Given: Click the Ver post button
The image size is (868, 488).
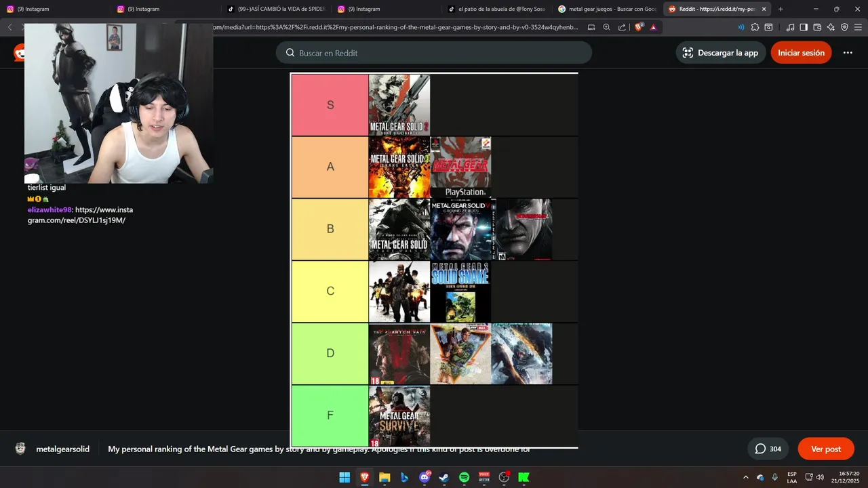Looking at the screenshot, I should click(826, 449).
